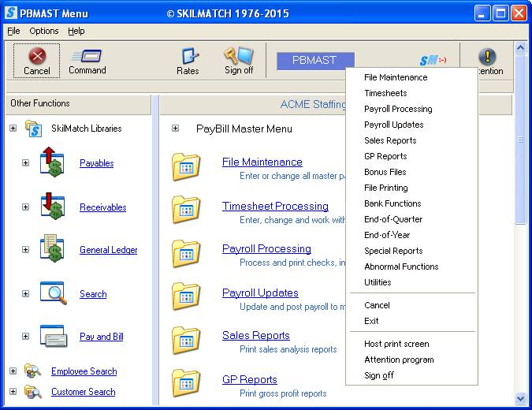Select Bank Functions in popup menu
This screenshot has width=532, height=410.
coord(411,203)
